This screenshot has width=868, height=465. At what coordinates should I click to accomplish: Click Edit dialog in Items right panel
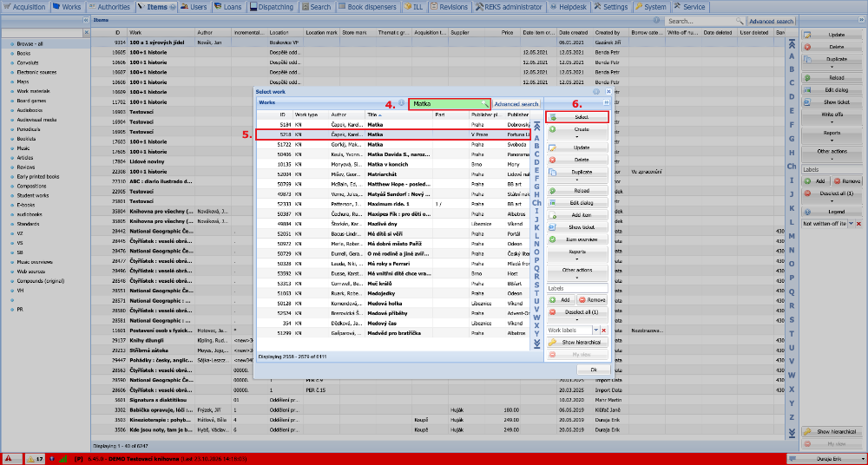(832, 89)
